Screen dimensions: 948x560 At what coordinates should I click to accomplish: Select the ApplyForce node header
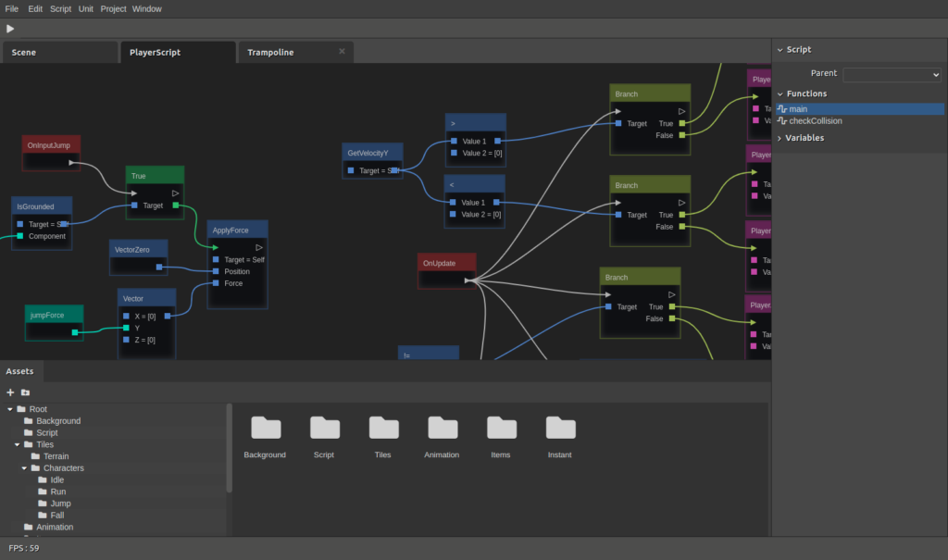(x=238, y=230)
